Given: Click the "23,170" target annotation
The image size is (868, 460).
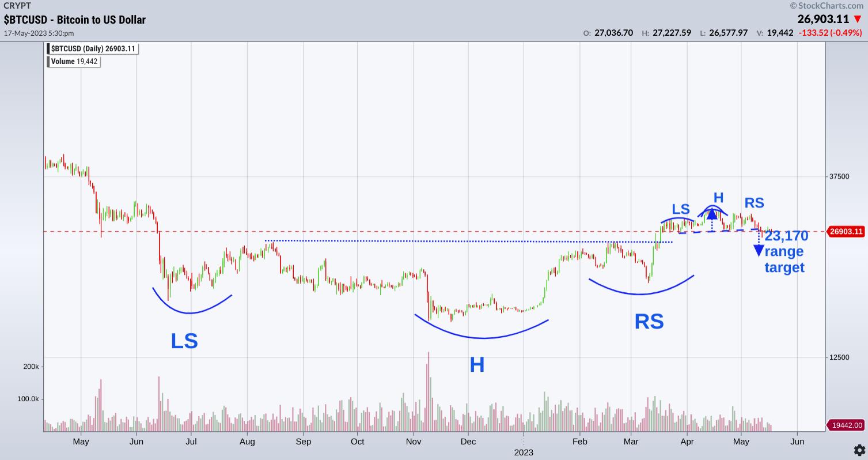Looking at the screenshot, I should 786,236.
